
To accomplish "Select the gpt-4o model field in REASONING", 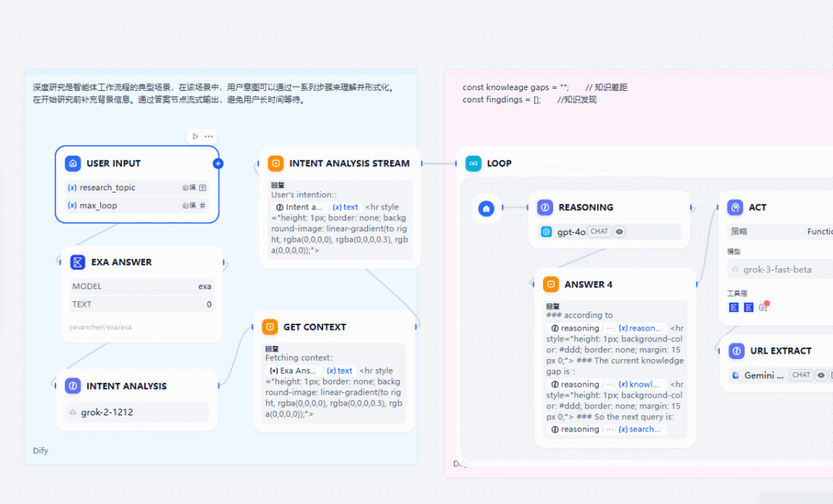I will [x=609, y=232].
